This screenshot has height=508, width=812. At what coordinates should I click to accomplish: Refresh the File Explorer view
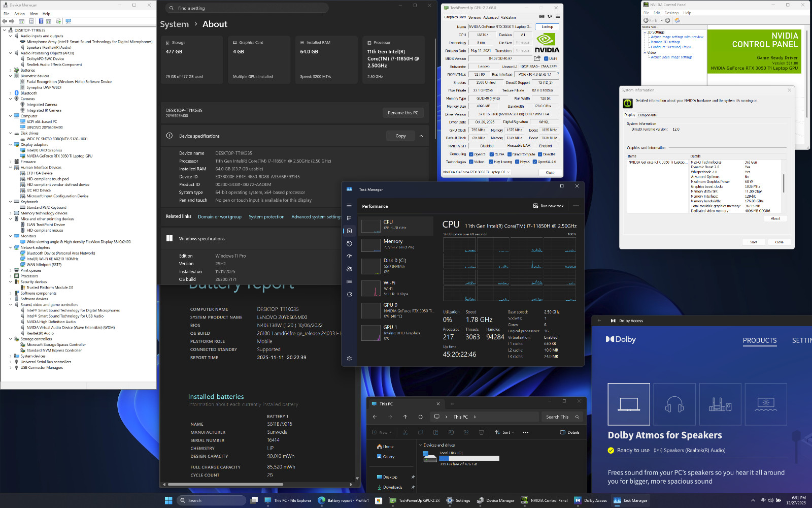(x=420, y=417)
